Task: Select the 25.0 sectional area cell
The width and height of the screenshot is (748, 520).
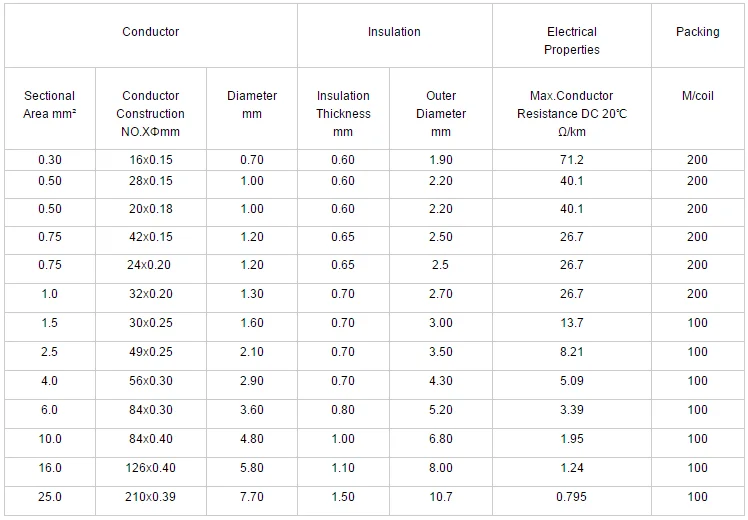Action: pos(50,497)
